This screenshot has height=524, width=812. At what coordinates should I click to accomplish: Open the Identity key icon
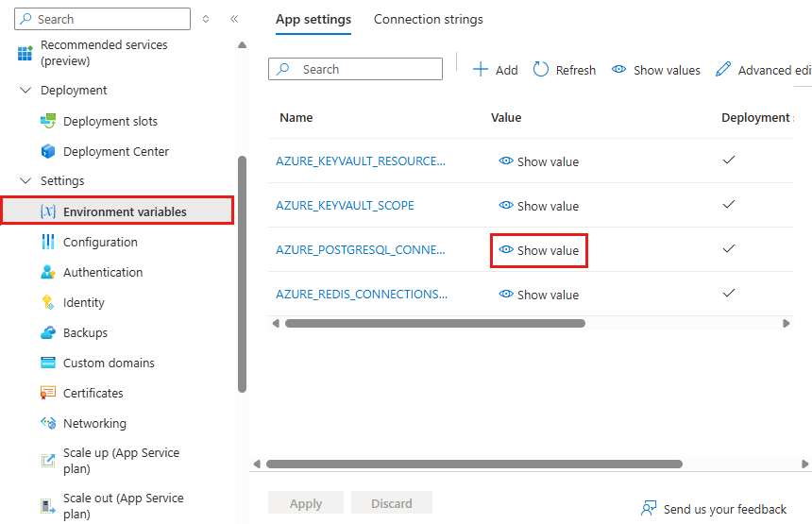pyautogui.click(x=48, y=302)
